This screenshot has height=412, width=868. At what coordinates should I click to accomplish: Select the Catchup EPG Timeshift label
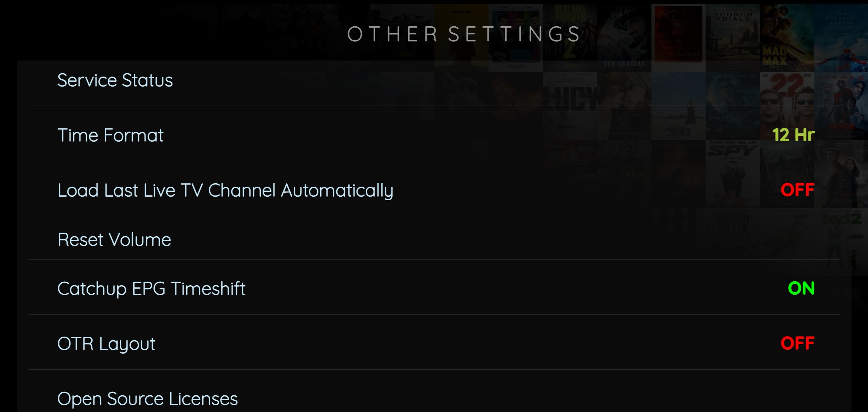tap(151, 289)
